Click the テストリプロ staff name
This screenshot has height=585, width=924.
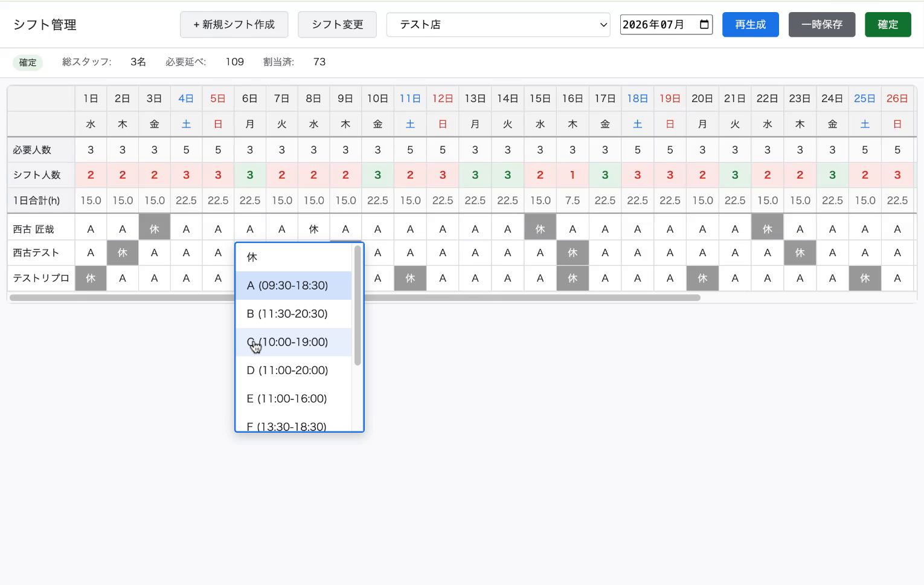pos(41,278)
